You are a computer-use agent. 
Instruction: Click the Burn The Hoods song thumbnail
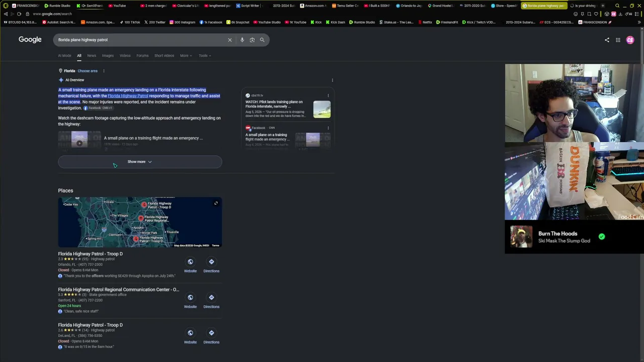(x=521, y=237)
